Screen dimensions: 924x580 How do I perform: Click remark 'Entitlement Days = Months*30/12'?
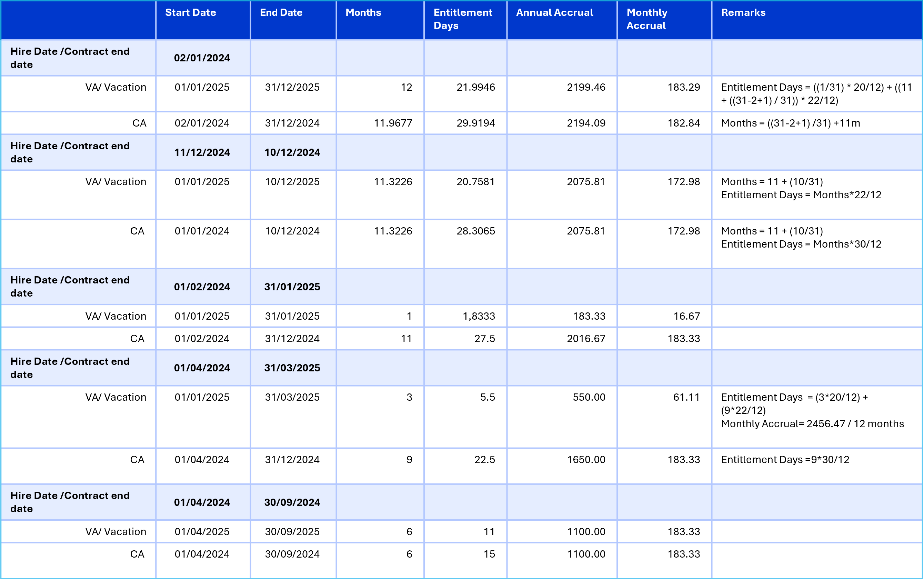pyautogui.click(x=801, y=244)
